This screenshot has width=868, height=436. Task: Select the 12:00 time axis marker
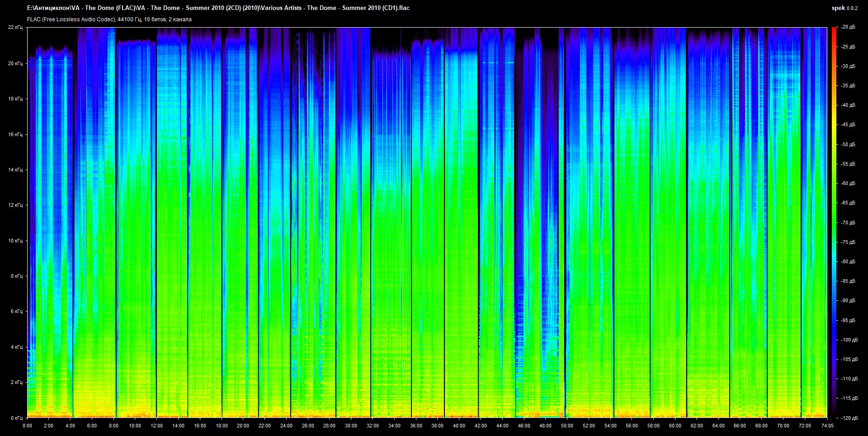click(156, 426)
